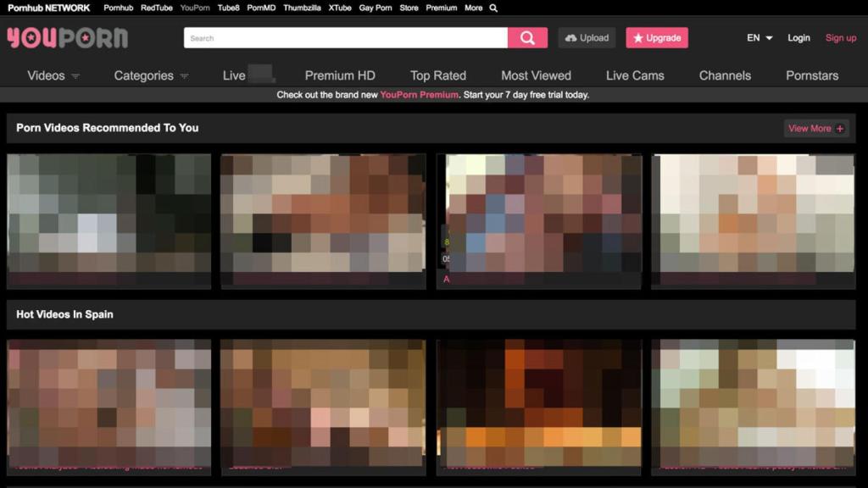
Task: Click inside the Search input field
Action: (339, 37)
